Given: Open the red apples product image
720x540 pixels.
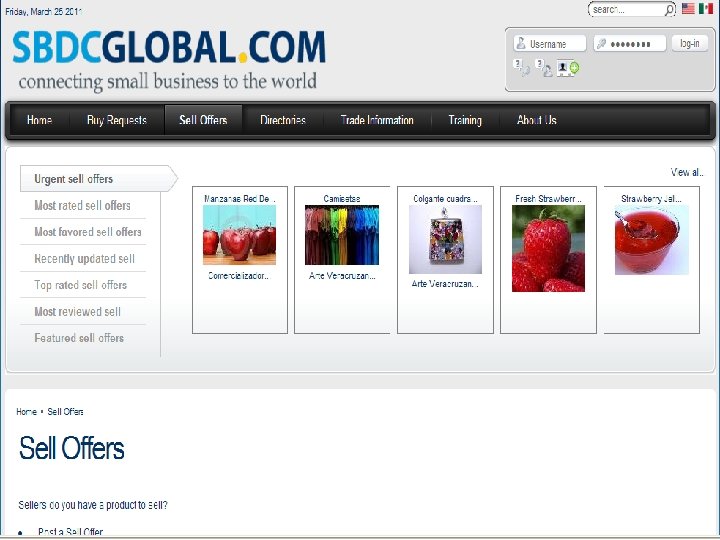Looking at the screenshot, I should point(239,235).
